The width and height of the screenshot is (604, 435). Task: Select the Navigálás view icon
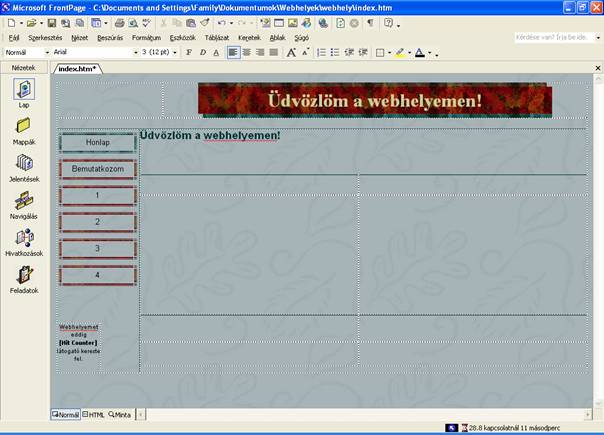point(24,201)
